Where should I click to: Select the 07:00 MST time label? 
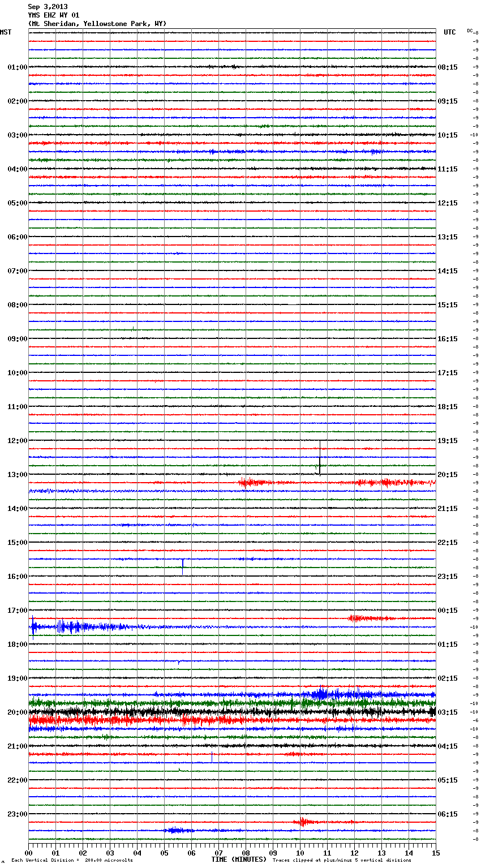(x=18, y=271)
